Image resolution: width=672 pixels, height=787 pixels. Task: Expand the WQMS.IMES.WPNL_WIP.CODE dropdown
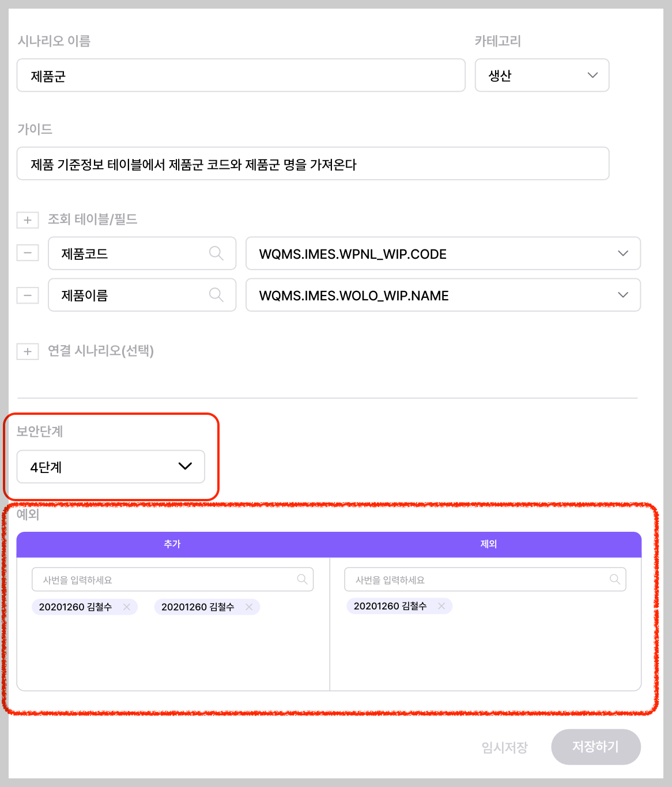[x=623, y=253]
